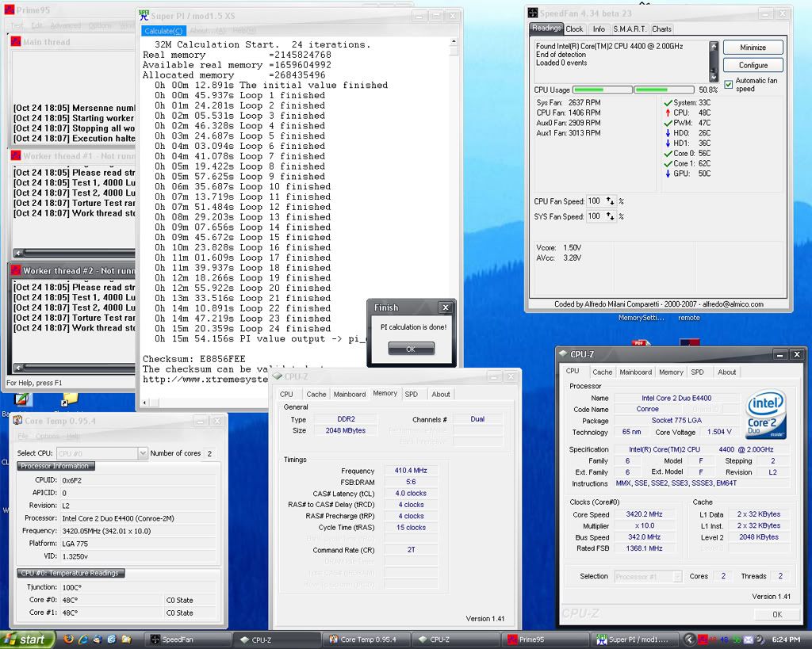
Task: Click the red CPU temperature arrow in SpeedFan
Action: (x=668, y=113)
